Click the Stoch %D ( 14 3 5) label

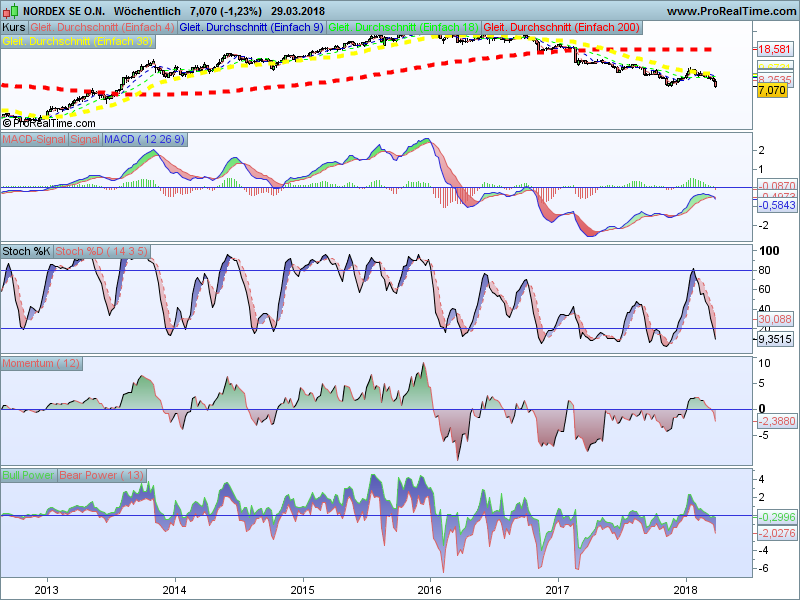102,252
